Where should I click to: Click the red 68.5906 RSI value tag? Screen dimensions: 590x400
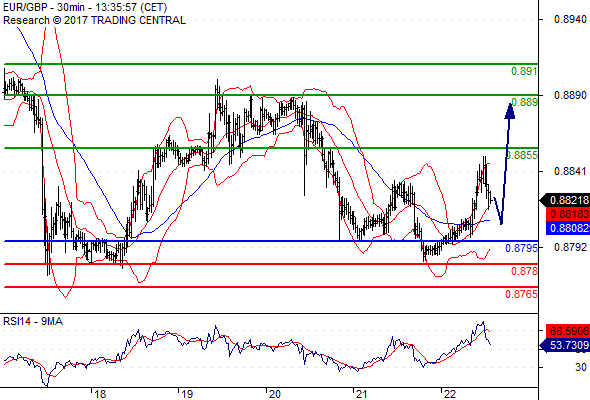point(568,331)
